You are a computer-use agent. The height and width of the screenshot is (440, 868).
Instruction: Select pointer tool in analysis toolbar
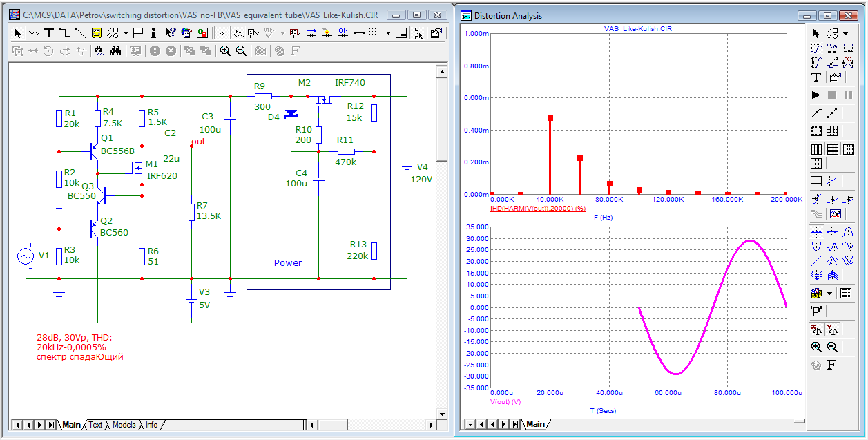coord(816,34)
